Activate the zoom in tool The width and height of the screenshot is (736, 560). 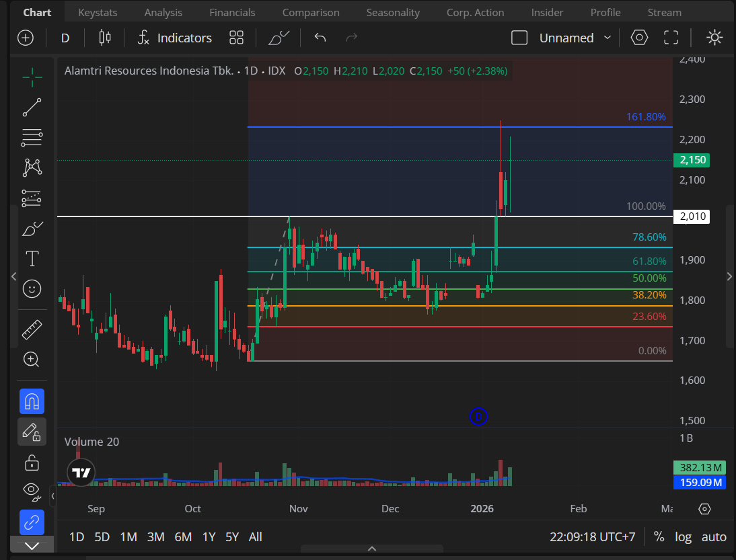tap(32, 360)
